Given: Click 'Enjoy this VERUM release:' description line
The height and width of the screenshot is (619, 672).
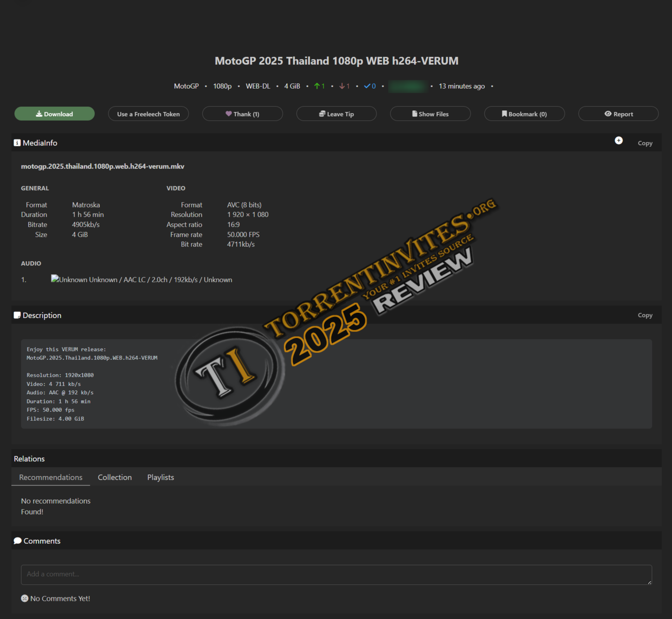Looking at the screenshot, I should click(x=66, y=349).
